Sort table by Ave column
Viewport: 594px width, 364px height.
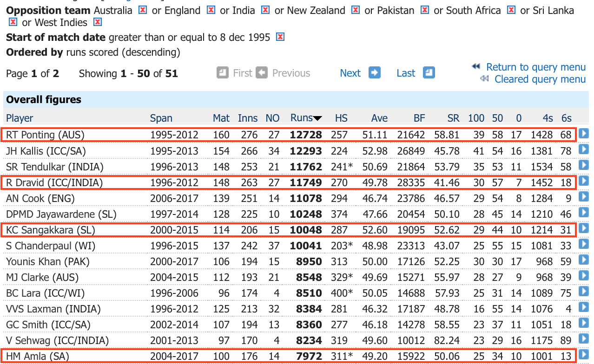379,118
